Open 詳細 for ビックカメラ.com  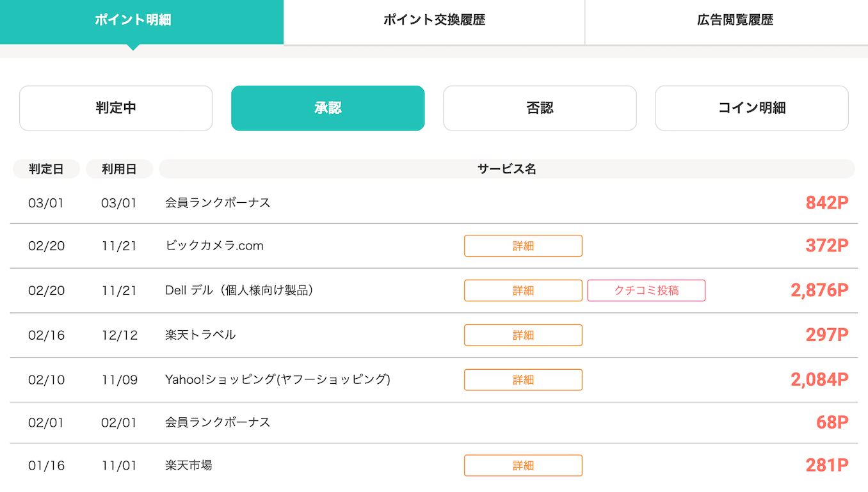pyautogui.click(x=523, y=246)
